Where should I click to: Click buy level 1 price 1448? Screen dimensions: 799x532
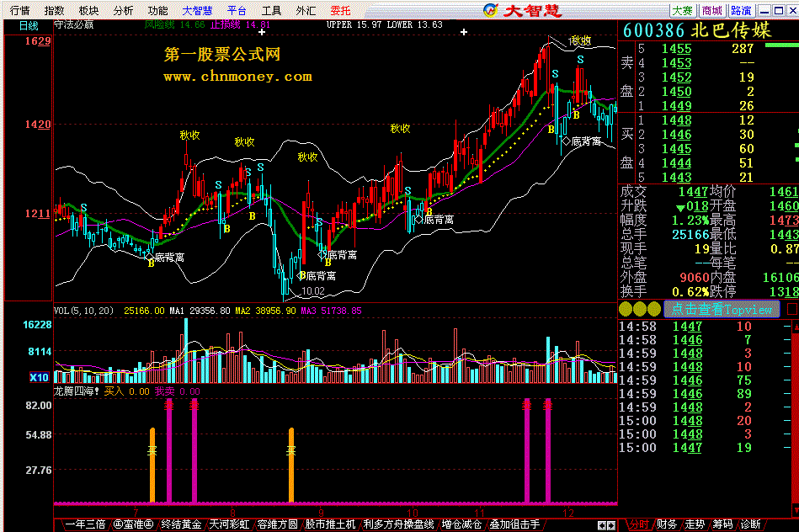(x=676, y=120)
